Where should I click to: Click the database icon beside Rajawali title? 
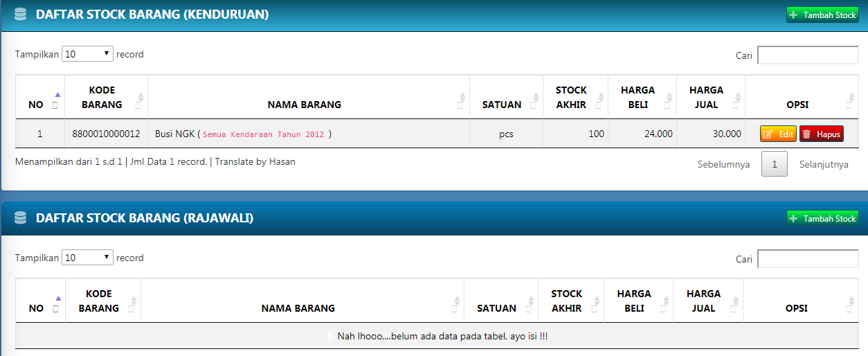(20, 218)
